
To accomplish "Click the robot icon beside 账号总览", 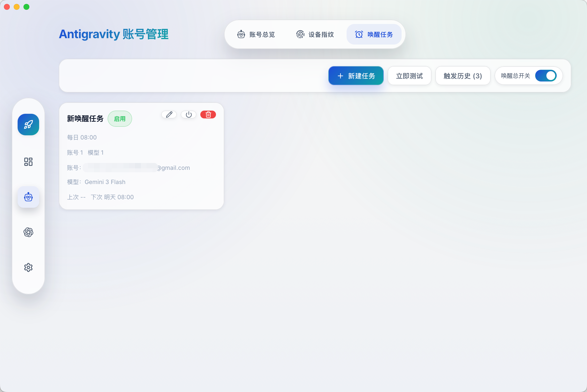I will (241, 34).
